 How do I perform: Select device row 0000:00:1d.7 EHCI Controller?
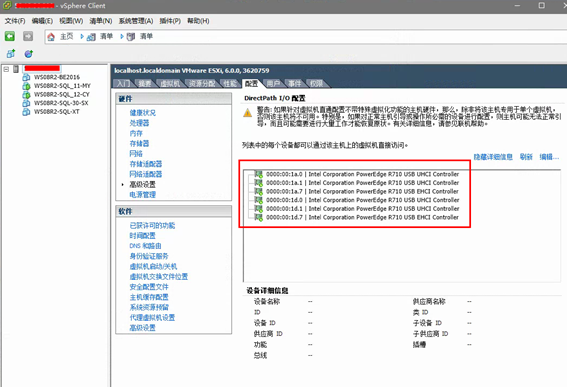pyautogui.click(x=362, y=217)
